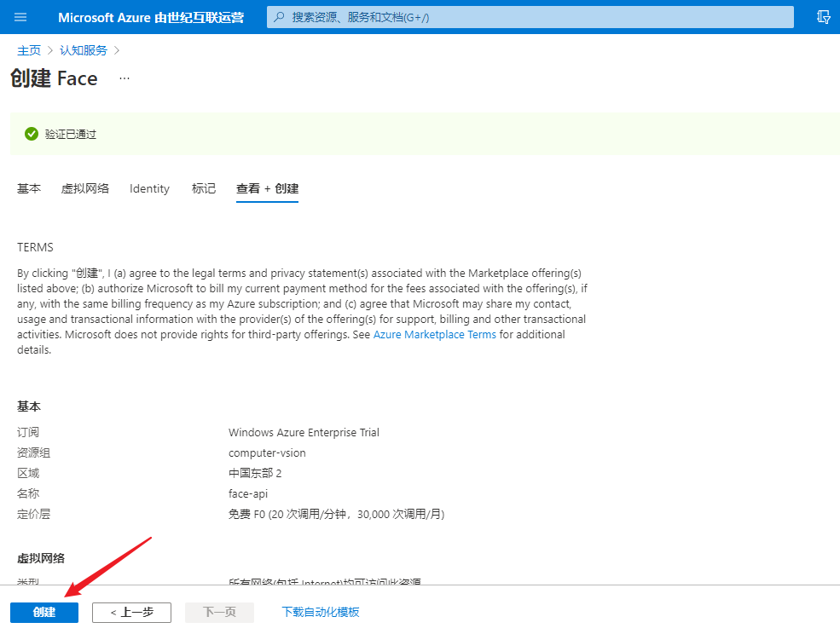Image resolution: width=840 pixels, height=634 pixels.
Task: Select the region value 中国东部 2
Action: pyautogui.click(x=255, y=473)
